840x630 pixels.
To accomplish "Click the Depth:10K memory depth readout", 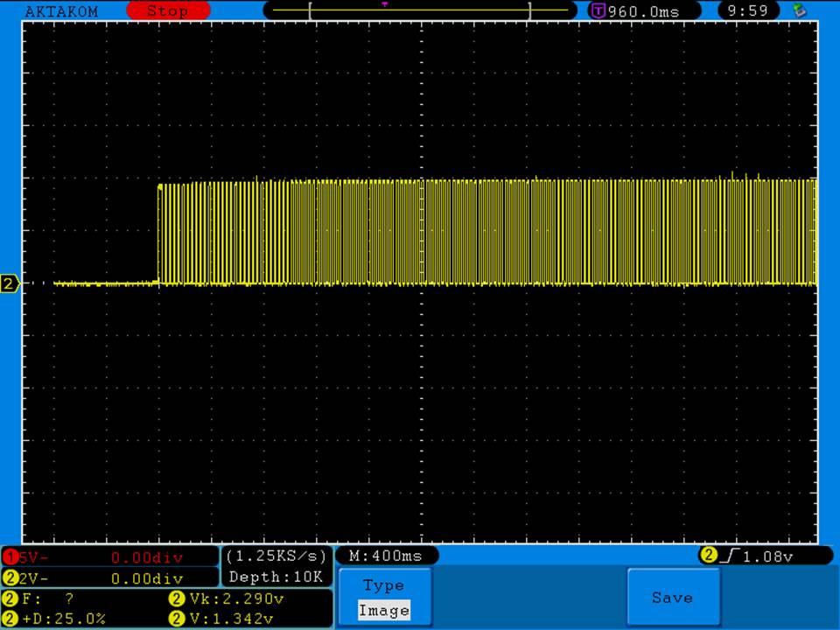I will coord(276,577).
